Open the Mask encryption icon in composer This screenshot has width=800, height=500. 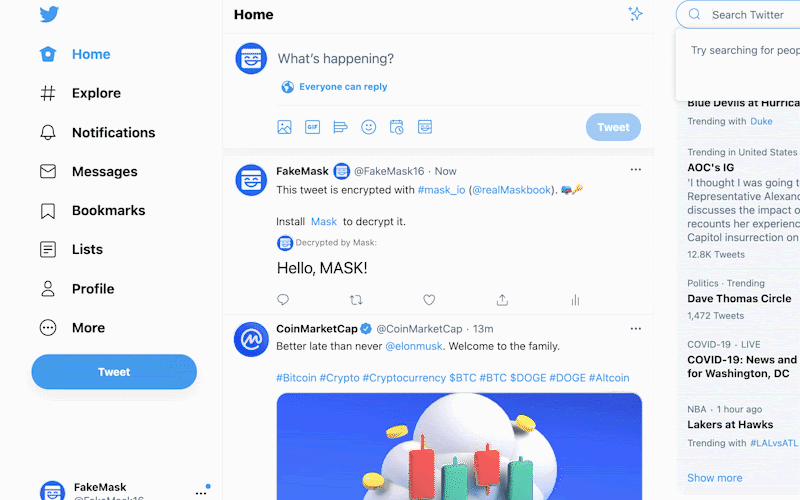[x=424, y=127]
